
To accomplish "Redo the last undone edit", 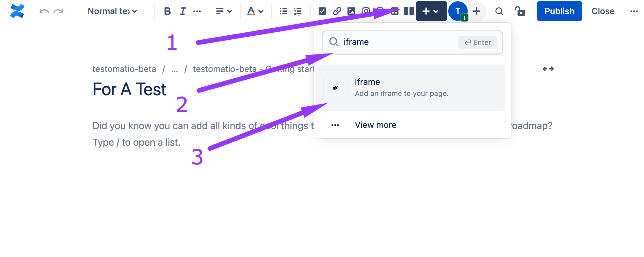I will (58, 11).
